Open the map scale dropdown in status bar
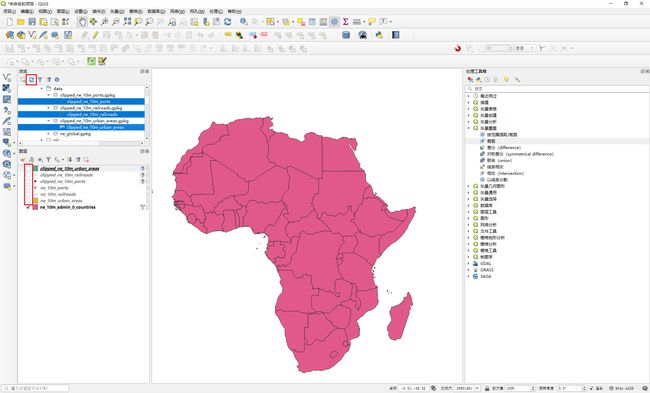Screen dimensions: 650x393 pos(478,388)
